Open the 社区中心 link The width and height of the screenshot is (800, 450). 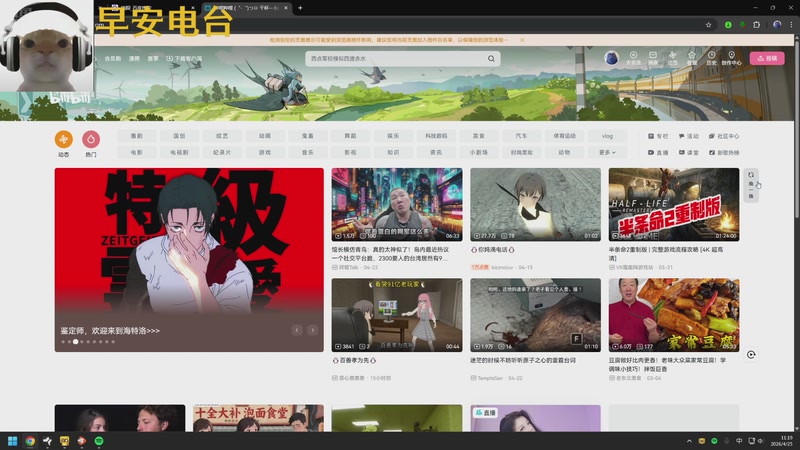click(x=724, y=136)
